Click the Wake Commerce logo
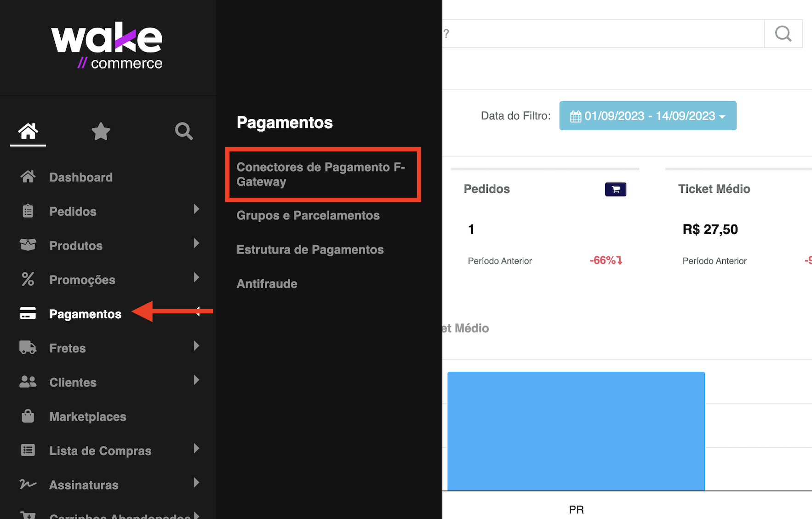Viewport: 812px width, 519px height. [x=107, y=46]
